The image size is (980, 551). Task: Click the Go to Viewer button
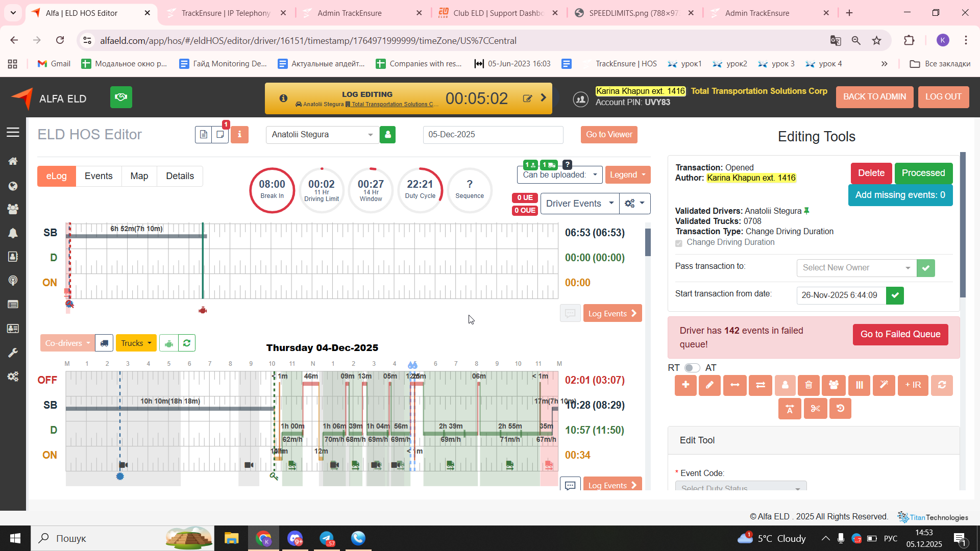click(x=608, y=135)
